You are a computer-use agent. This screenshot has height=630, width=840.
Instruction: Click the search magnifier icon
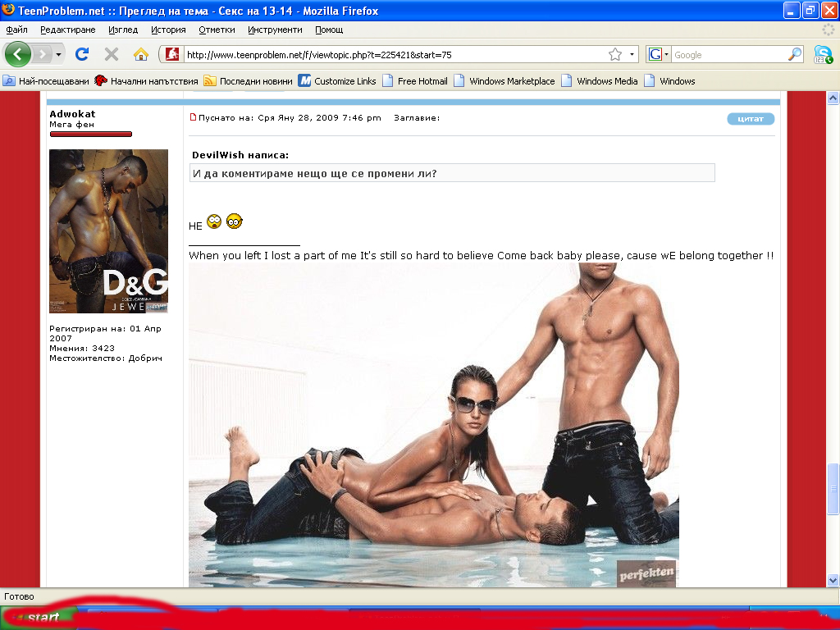[x=795, y=54]
